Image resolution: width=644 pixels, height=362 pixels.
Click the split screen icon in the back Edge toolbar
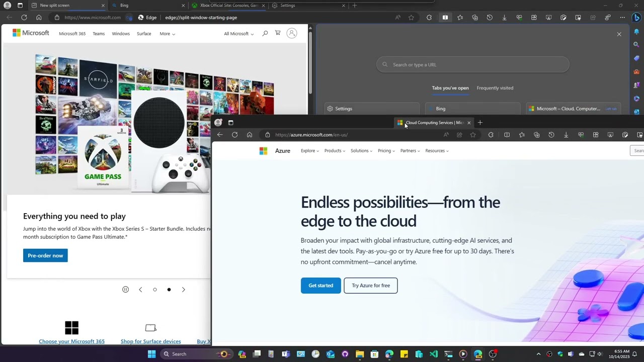pyautogui.click(x=445, y=18)
